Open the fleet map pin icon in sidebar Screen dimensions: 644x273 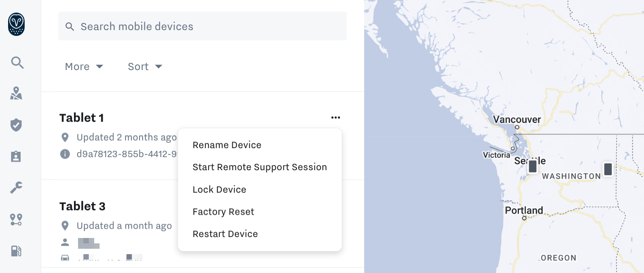[x=16, y=93]
